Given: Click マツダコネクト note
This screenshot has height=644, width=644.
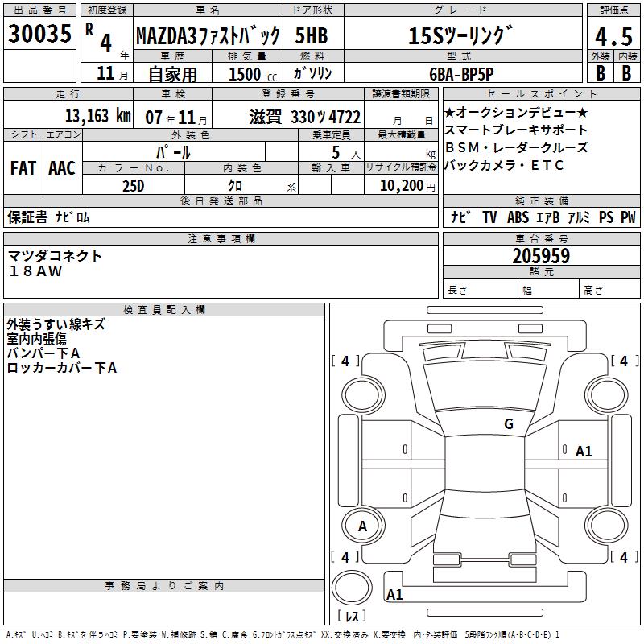Looking at the screenshot, I should click(x=55, y=256).
